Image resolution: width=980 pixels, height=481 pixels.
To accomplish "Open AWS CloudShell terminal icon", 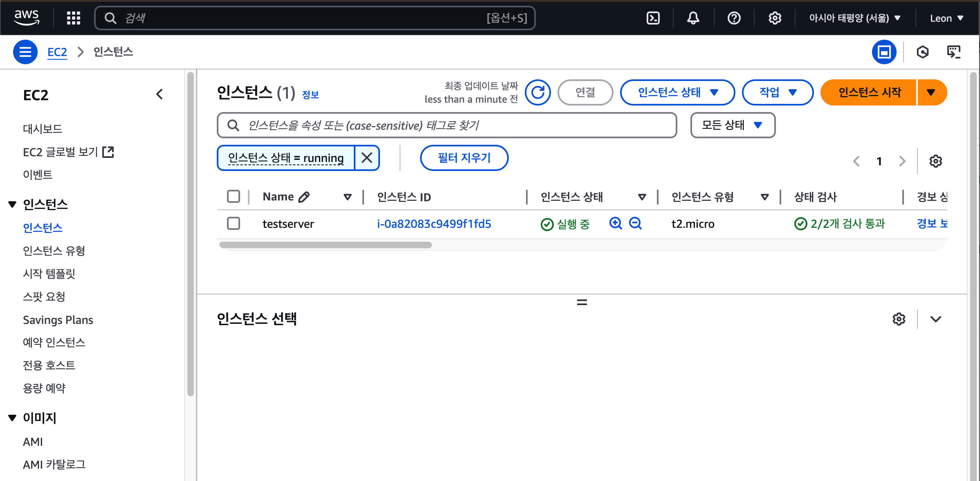I will 653,18.
